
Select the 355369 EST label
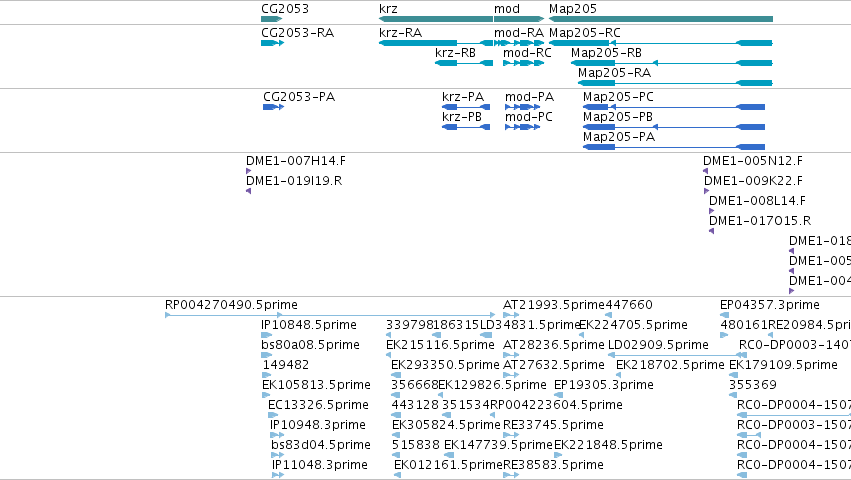click(x=753, y=386)
